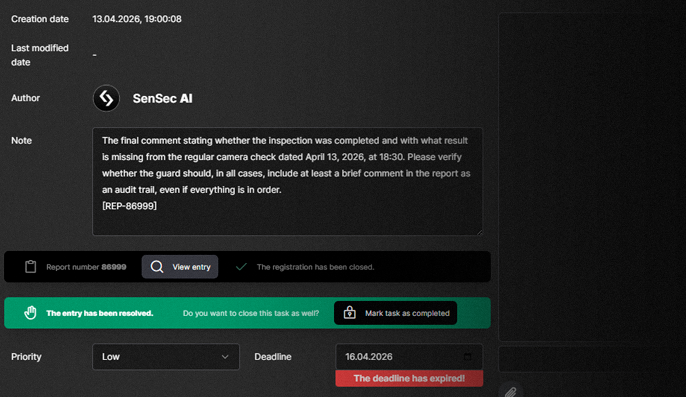Click into the Note text area
The width and height of the screenshot is (686, 397).
(x=287, y=181)
